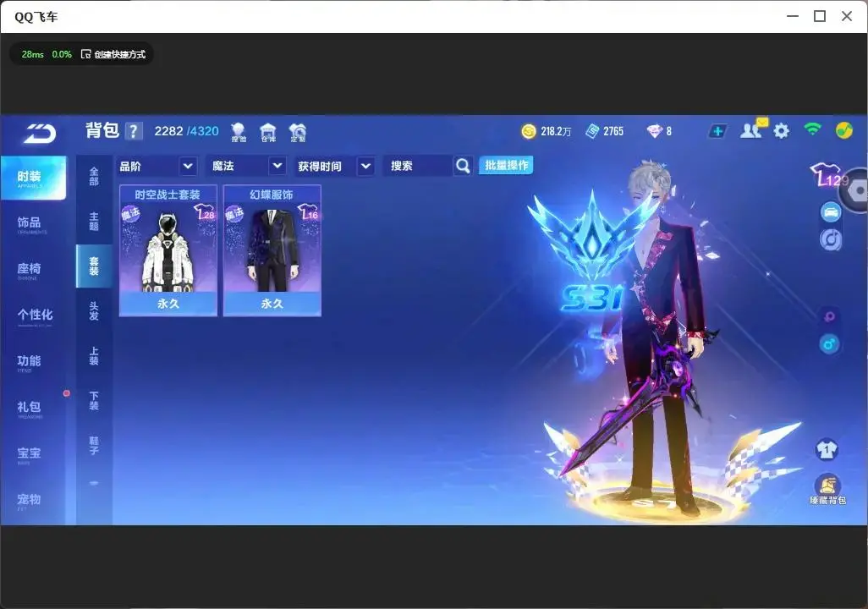Select the 时装 category tab
Viewport: 868px width, 609px height.
coord(33,178)
